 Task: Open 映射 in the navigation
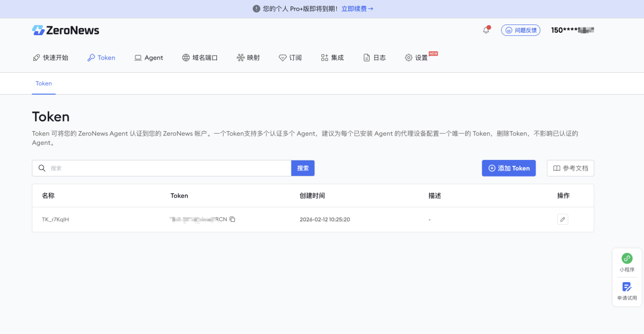[x=248, y=57]
